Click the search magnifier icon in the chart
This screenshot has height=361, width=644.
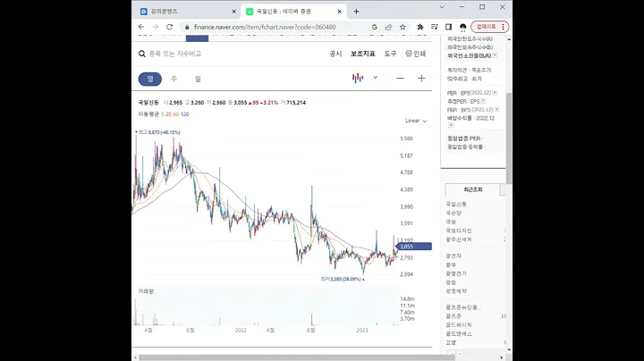pos(141,54)
